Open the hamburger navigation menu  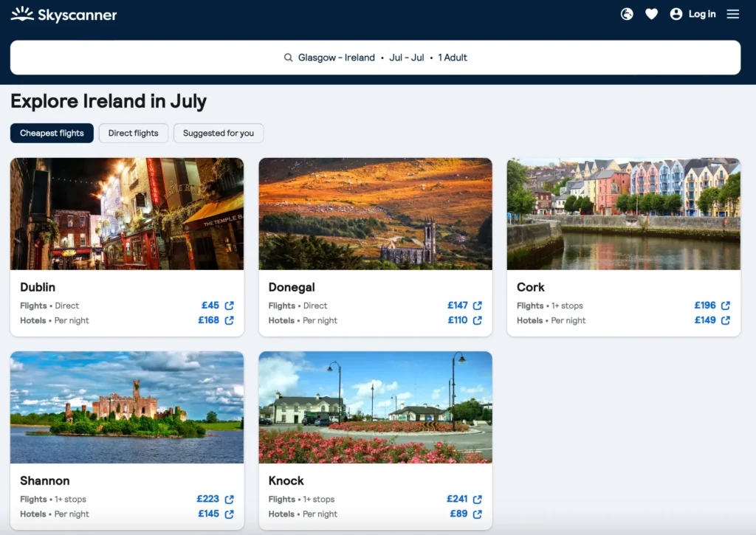732,14
